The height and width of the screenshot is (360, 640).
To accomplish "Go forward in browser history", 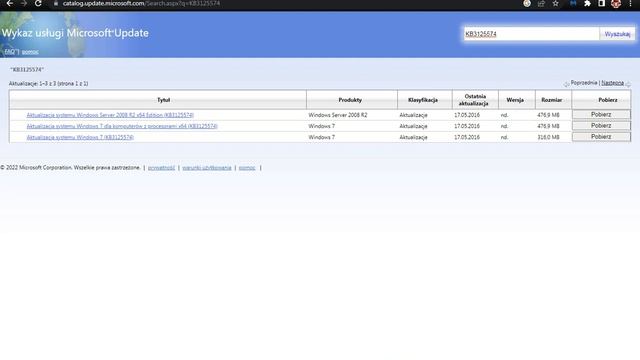I will [x=24, y=3].
